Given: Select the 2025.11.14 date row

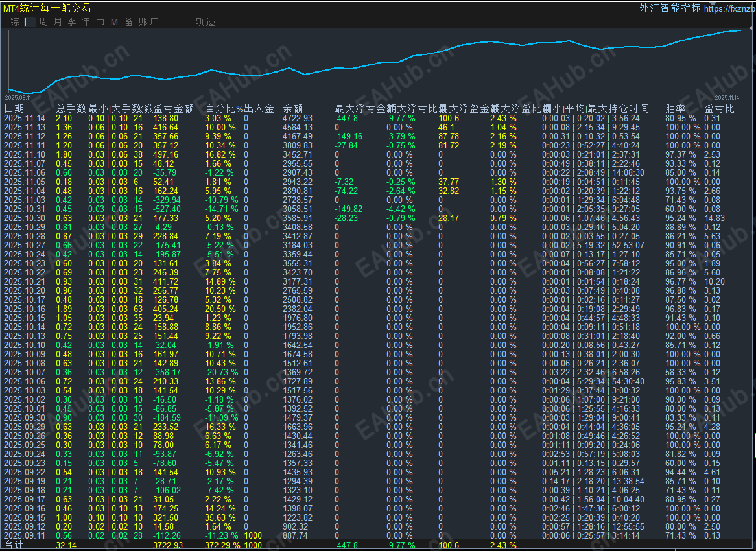Looking at the screenshot, I should point(25,118).
